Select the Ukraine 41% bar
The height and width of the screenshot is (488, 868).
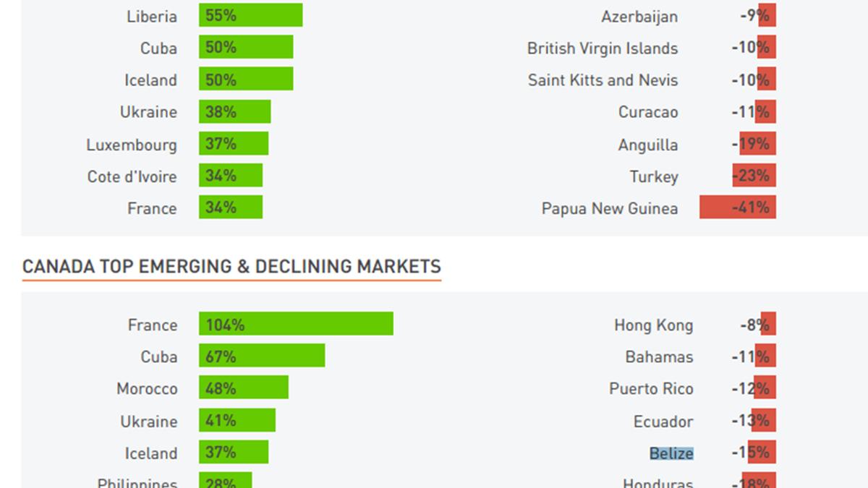(x=237, y=420)
